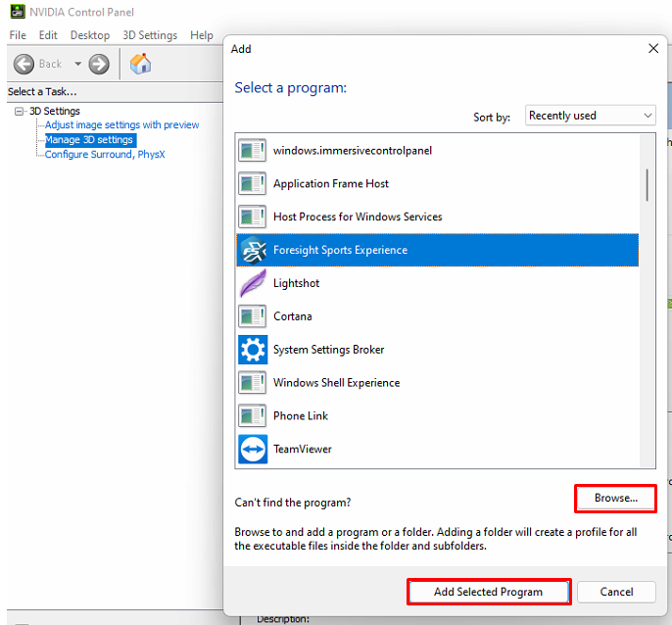
Task: Select Foresight Sports Experience entry text
Action: point(340,250)
